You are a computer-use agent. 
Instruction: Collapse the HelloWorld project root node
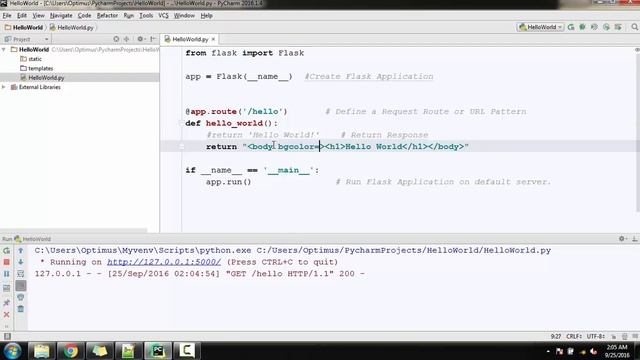[x=4, y=49]
